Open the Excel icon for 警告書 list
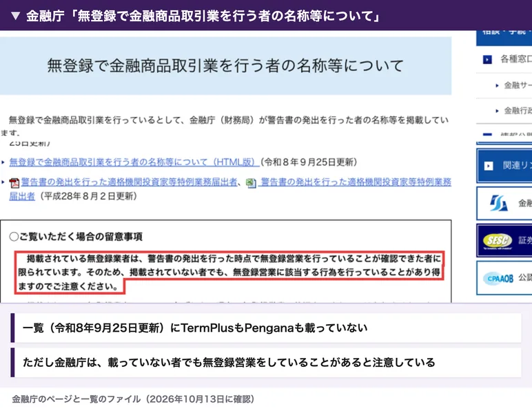Viewport: 532px width, 413px height. pos(251,183)
